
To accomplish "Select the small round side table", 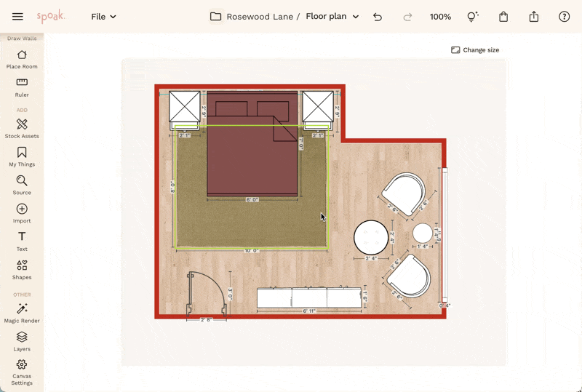I will (x=423, y=233).
